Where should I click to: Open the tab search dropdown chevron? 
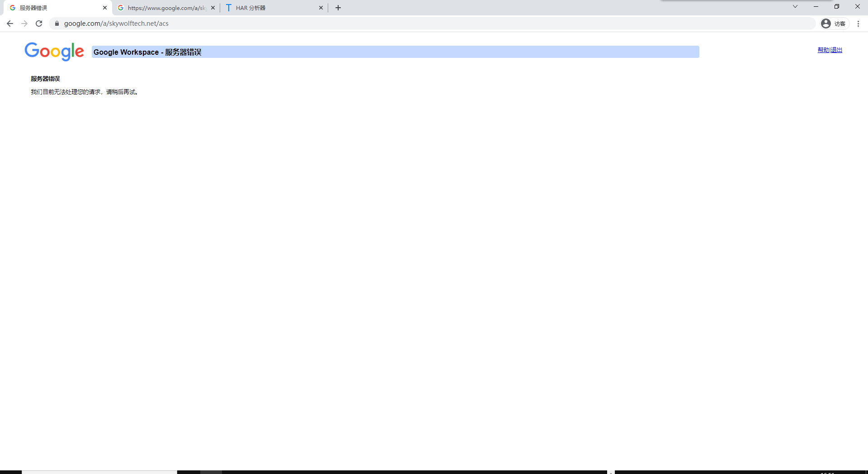pyautogui.click(x=795, y=6)
